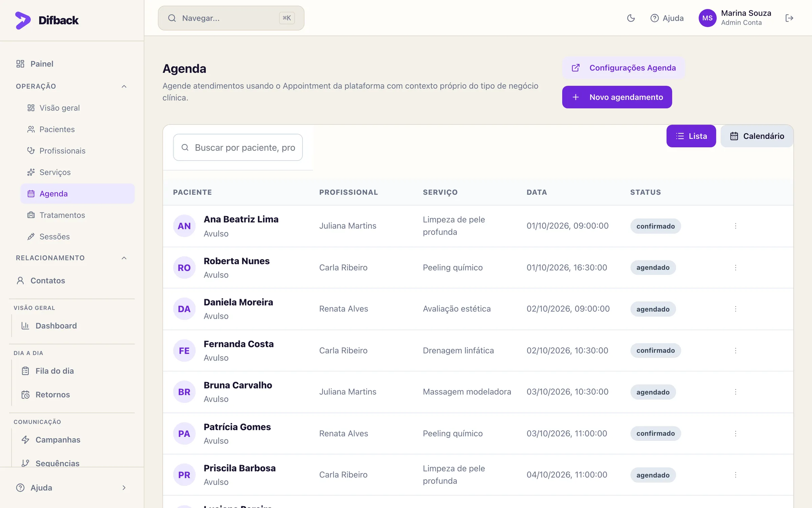The width and height of the screenshot is (812, 508).
Task: Go to Sessões in the sidebar
Action: pyautogui.click(x=77, y=237)
